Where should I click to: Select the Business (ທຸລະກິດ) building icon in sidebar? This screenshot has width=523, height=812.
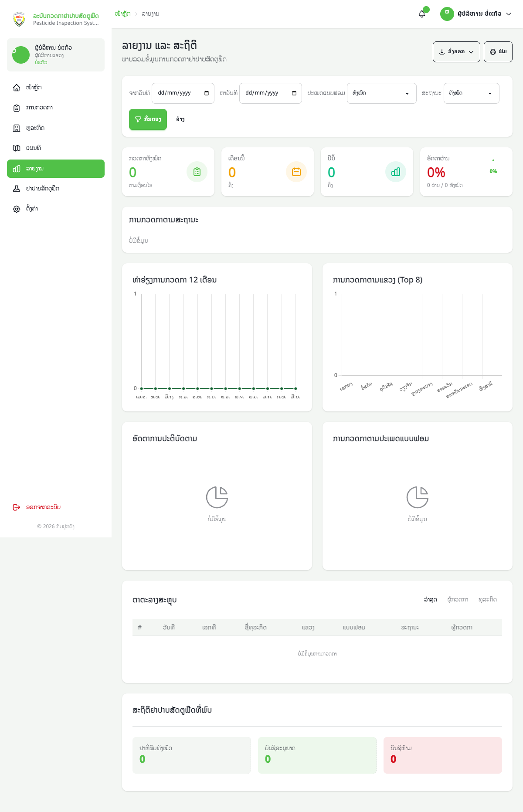tap(17, 128)
